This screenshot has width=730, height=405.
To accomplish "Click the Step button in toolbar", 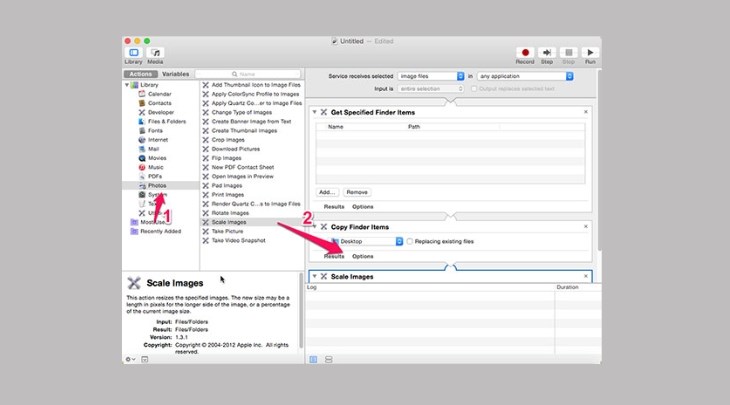I will click(x=547, y=53).
